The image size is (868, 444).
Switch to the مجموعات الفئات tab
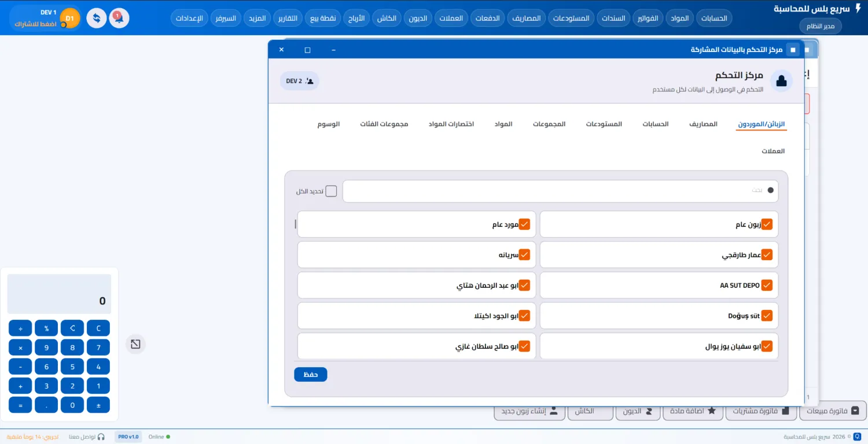384,124
